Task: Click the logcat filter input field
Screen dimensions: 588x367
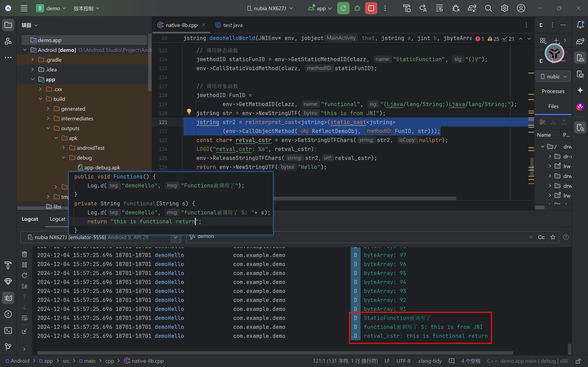Action: pos(364,237)
